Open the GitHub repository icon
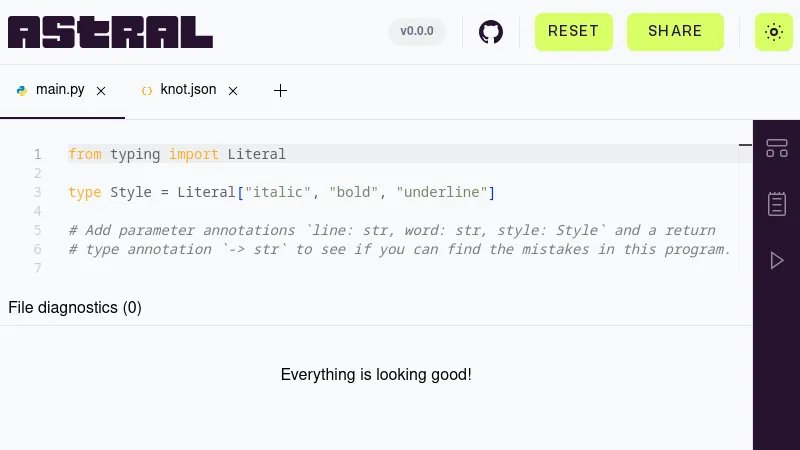Image resolution: width=800 pixels, height=450 pixels. (491, 32)
